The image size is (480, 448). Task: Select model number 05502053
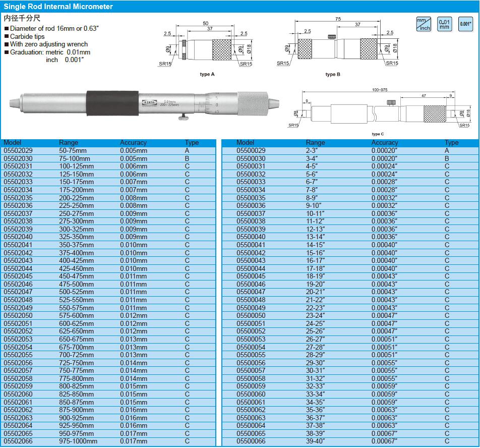pyautogui.click(x=18, y=339)
